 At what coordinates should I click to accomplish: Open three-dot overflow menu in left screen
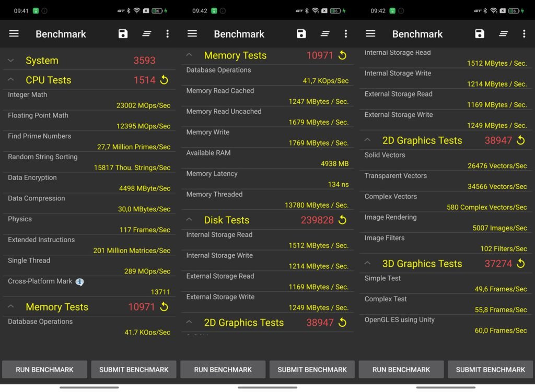click(x=167, y=34)
